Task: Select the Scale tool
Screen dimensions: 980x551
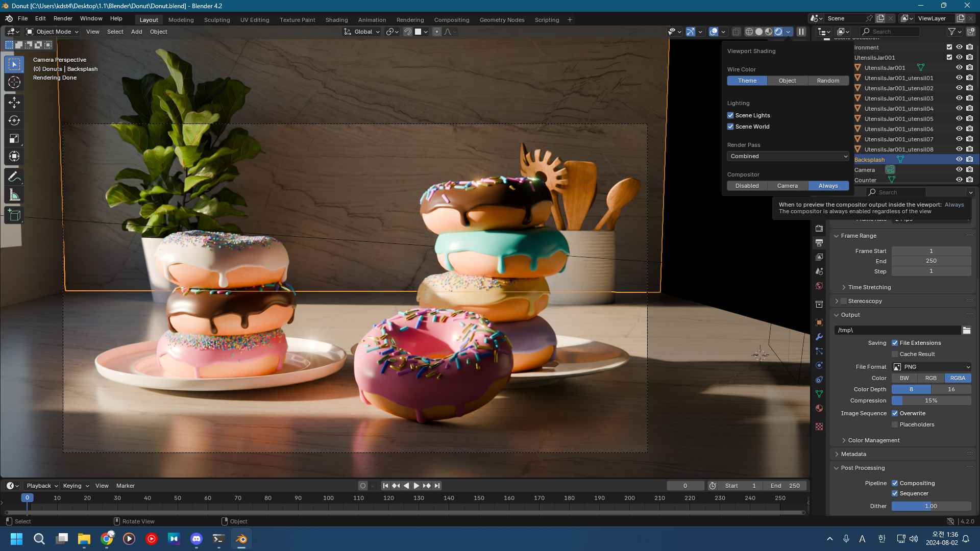Action: tap(14, 138)
